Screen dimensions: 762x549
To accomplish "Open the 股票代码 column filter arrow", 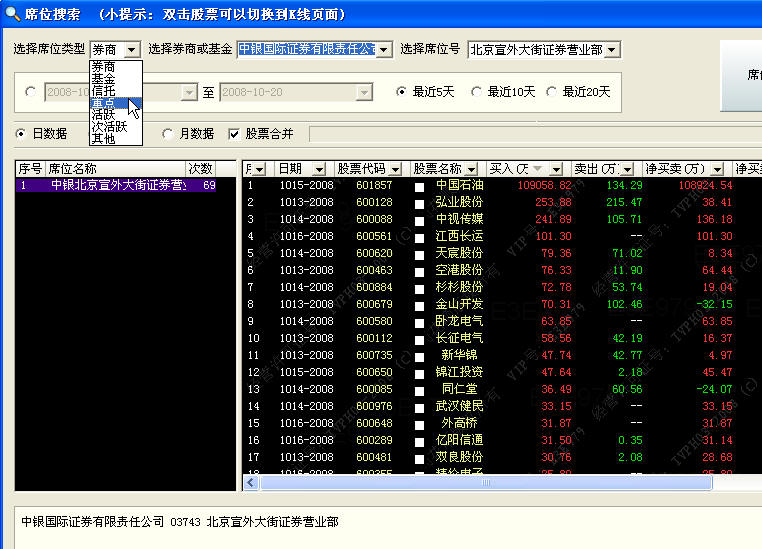I will click(x=397, y=168).
